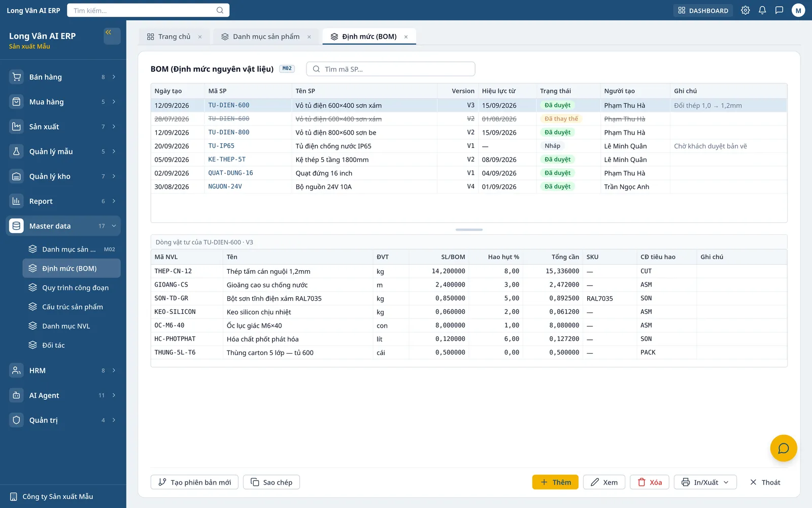The height and width of the screenshot is (508, 812).
Task: Click the Tạo phiên bản mới button
Action: tap(195, 482)
